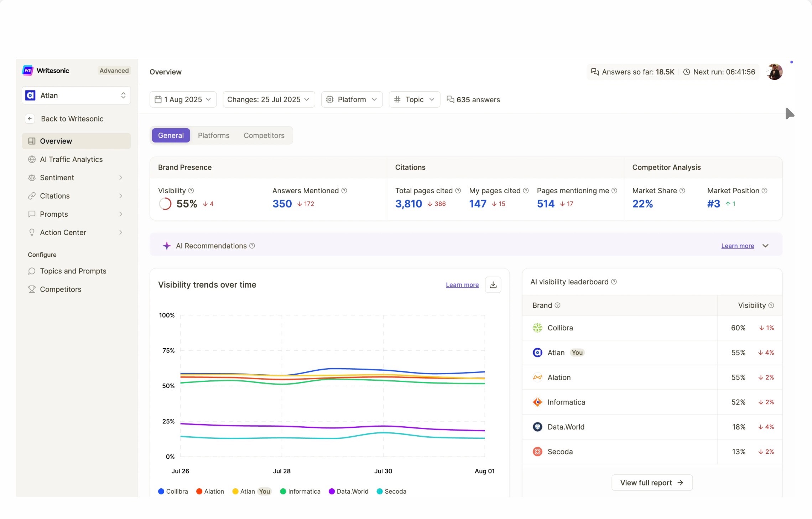812x519 pixels.
Task: Open the 1 Aug 2025 date dropdown
Action: [x=183, y=99]
